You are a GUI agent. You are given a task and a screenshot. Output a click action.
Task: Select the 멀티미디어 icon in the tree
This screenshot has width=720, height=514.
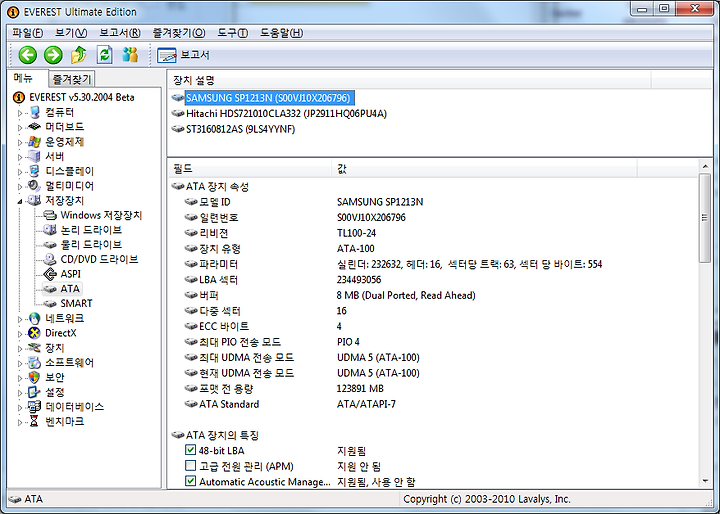tap(34, 186)
